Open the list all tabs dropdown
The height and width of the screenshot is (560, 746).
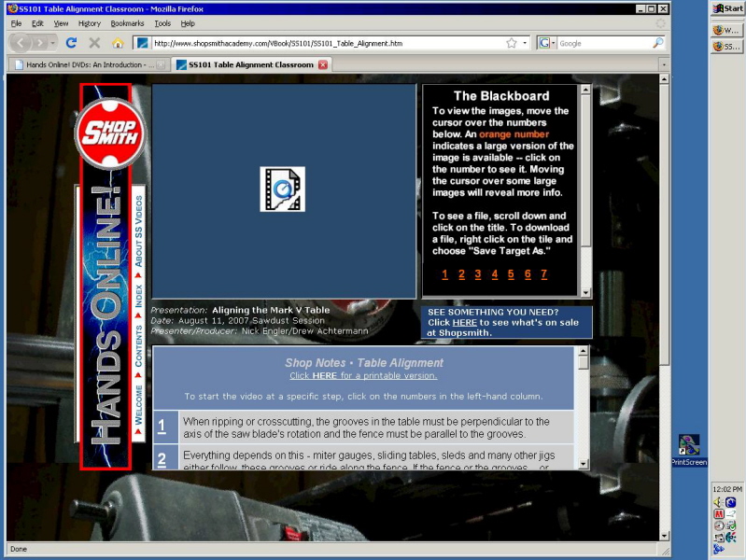664,64
